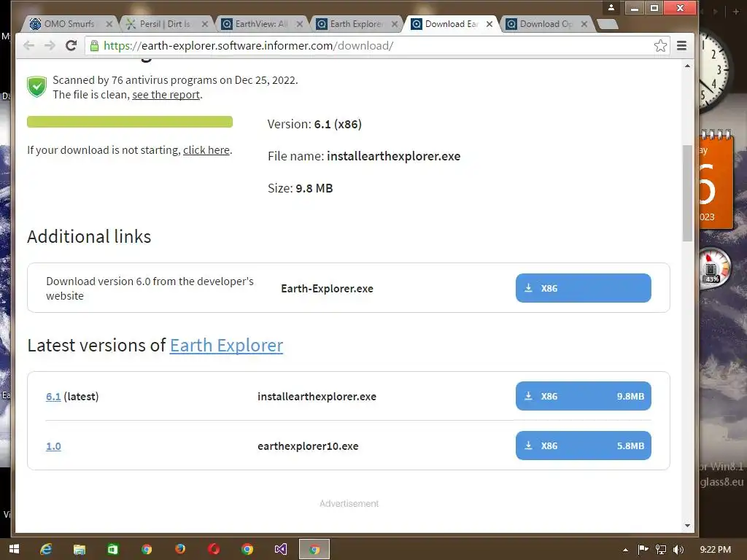Click the Chrome user profile icon
The width and height of the screenshot is (747, 560).
[x=611, y=7]
